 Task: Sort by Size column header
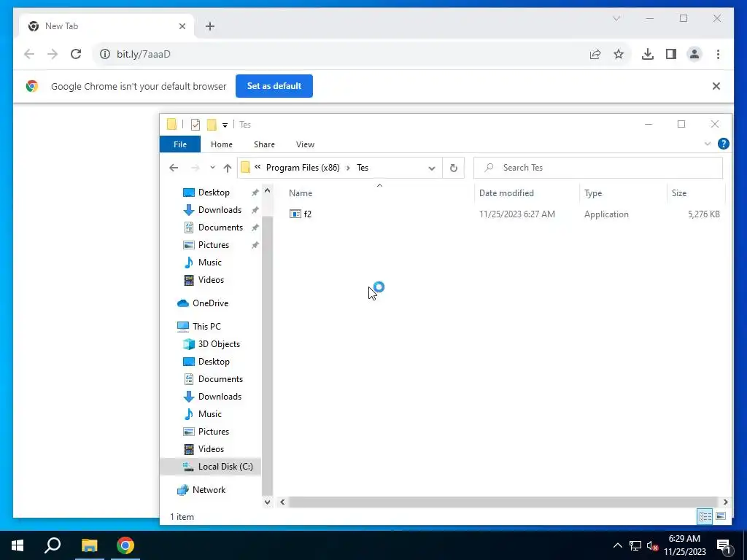point(679,193)
